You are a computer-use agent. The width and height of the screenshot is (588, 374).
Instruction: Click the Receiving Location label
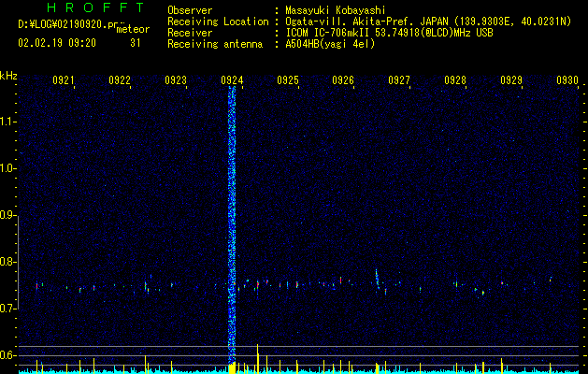click(218, 22)
